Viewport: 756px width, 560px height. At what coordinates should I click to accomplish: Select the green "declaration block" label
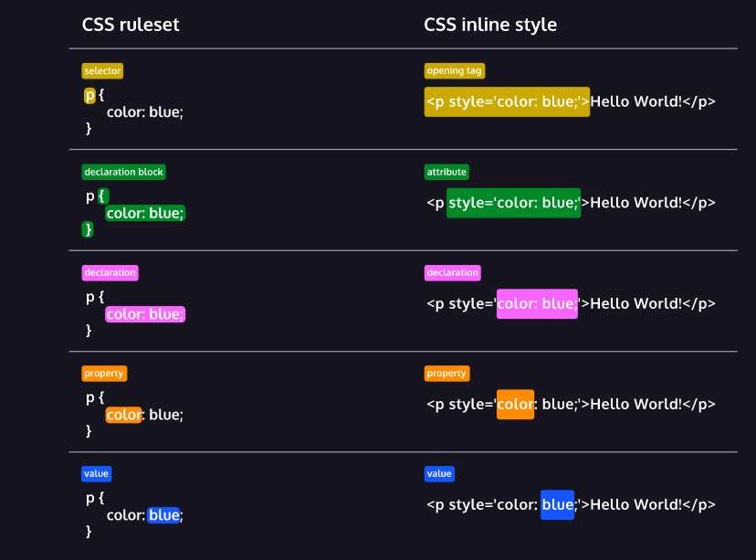coord(123,172)
